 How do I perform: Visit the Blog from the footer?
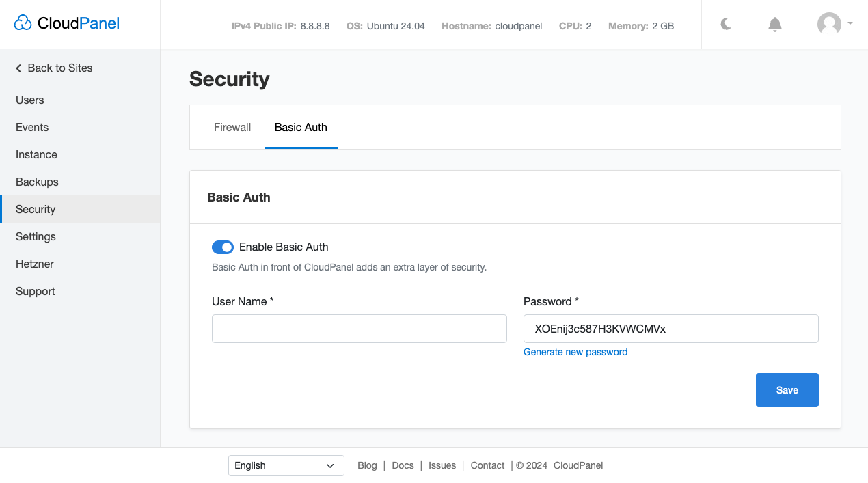pos(367,465)
